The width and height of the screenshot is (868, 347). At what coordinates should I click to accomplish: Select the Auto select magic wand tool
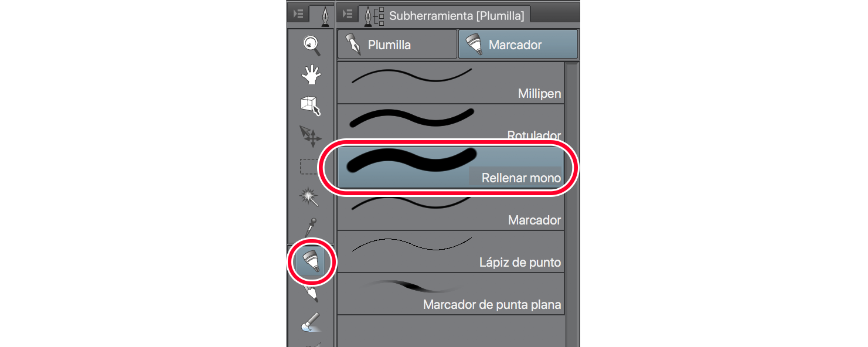tap(310, 197)
